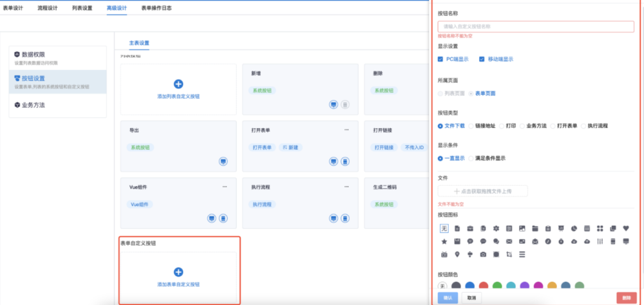
Task: Choose the camera icon for the button
Action: 483,255
